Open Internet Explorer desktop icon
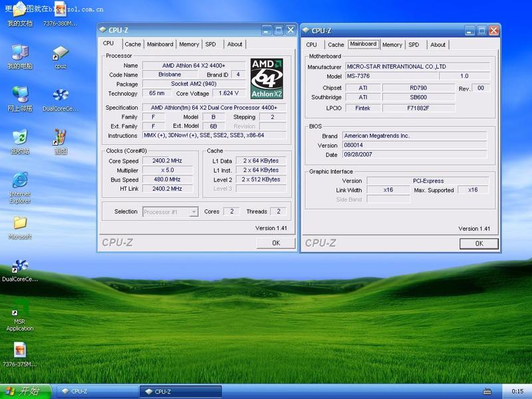The image size is (532, 399). click(x=20, y=180)
